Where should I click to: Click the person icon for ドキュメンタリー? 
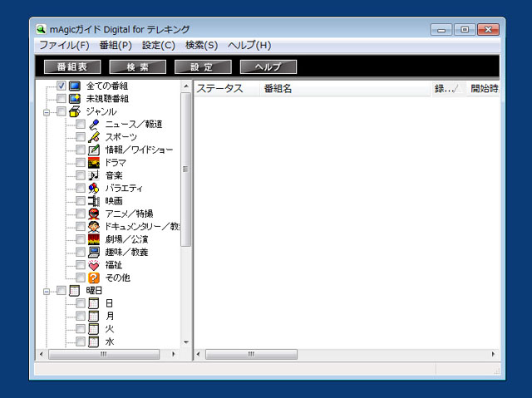(x=94, y=227)
